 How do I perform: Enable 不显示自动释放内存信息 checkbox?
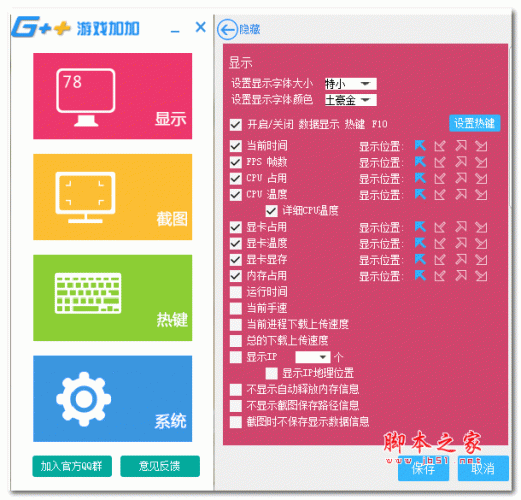point(236,389)
